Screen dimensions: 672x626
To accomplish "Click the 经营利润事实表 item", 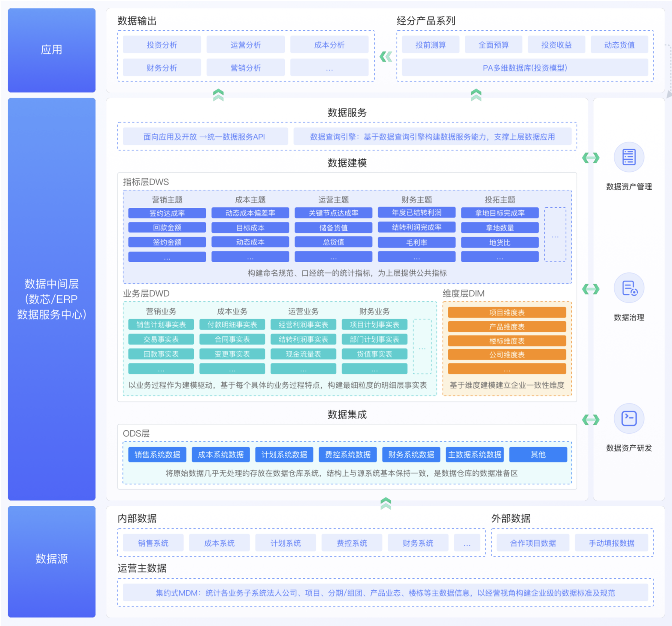I will tap(304, 324).
